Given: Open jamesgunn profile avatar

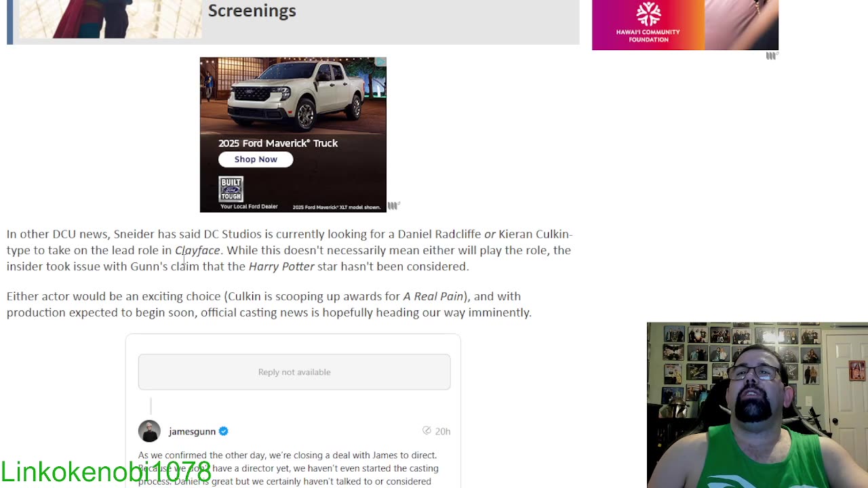Looking at the screenshot, I should 149,431.
